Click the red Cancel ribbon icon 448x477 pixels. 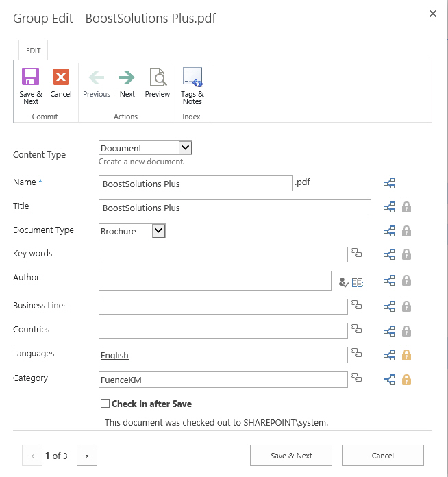(x=61, y=77)
